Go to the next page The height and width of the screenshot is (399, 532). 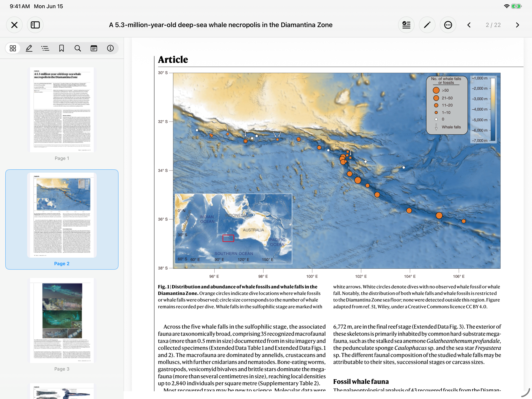pos(517,25)
